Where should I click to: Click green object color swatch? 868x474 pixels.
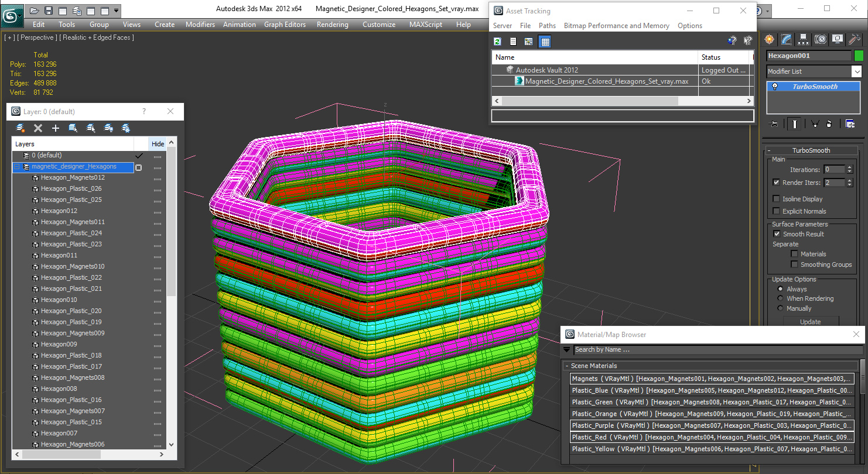pos(859,56)
